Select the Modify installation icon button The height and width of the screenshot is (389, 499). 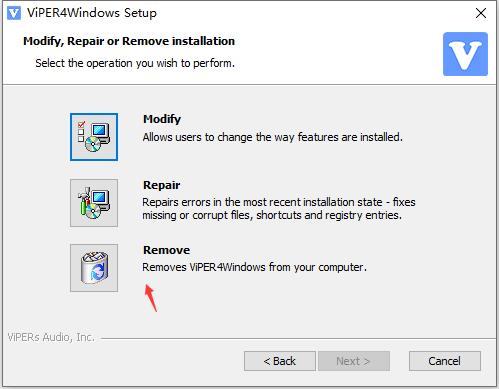pos(94,137)
